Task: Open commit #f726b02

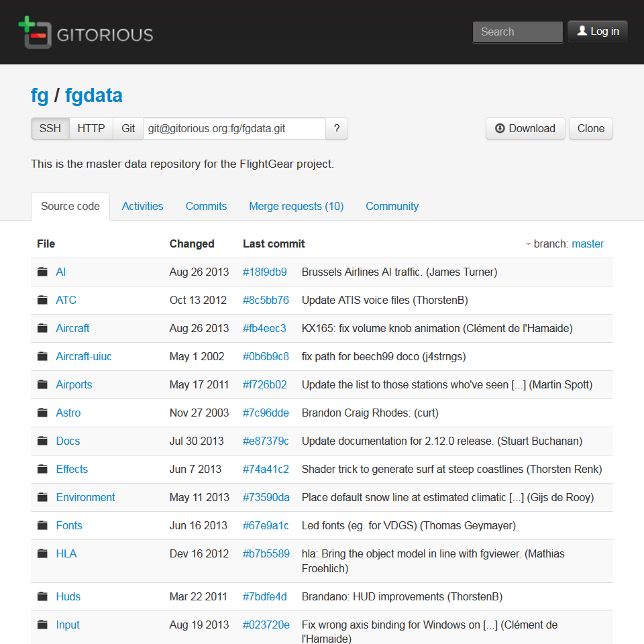Action: click(264, 385)
